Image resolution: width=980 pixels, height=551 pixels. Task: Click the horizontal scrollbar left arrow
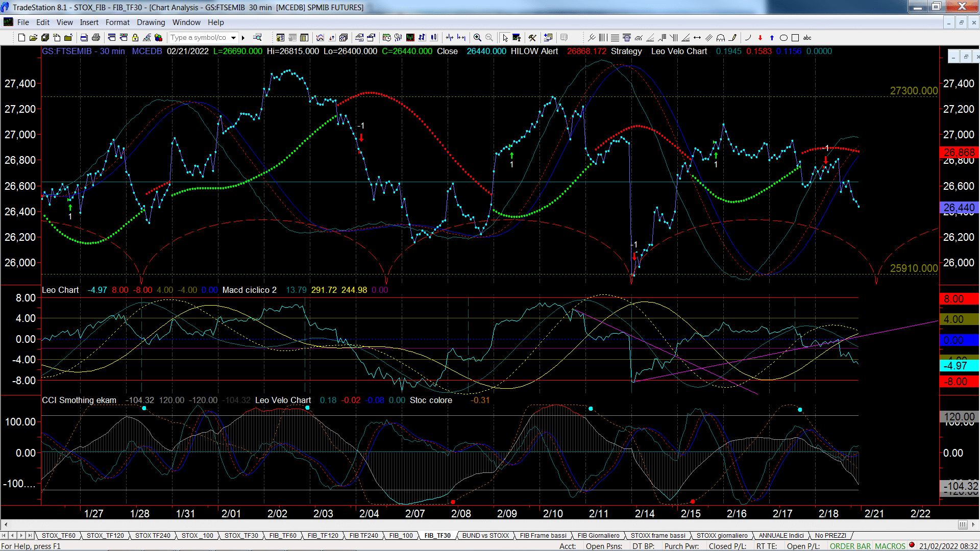(5, 524)
